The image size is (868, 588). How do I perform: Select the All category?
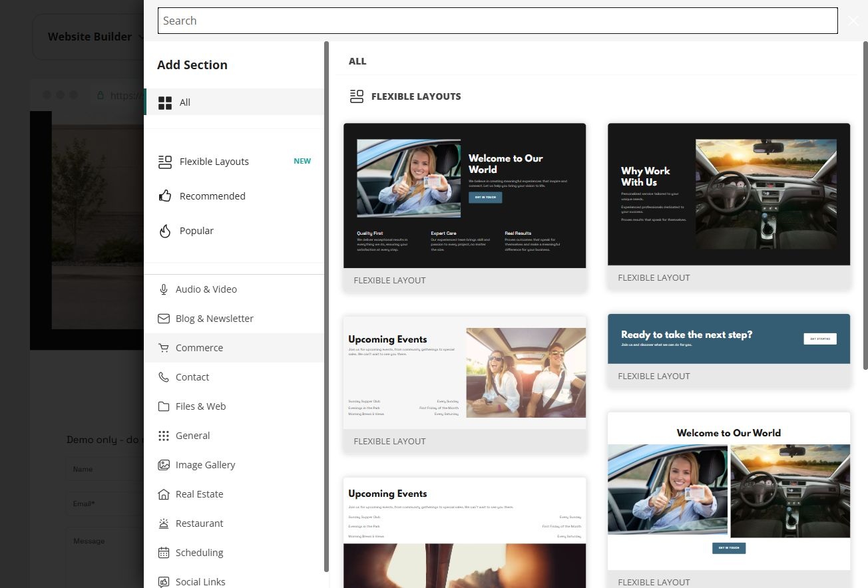pyautogui.click(x=234, y=102)
